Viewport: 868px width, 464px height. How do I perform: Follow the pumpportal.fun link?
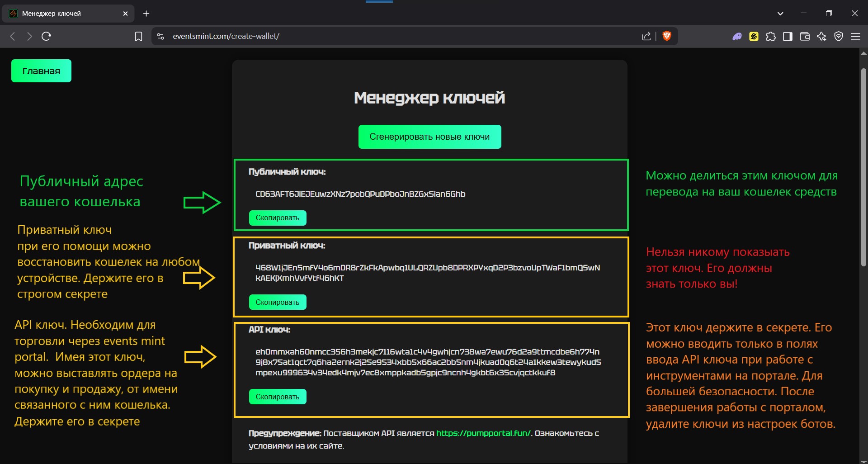(x=483, y=433)
